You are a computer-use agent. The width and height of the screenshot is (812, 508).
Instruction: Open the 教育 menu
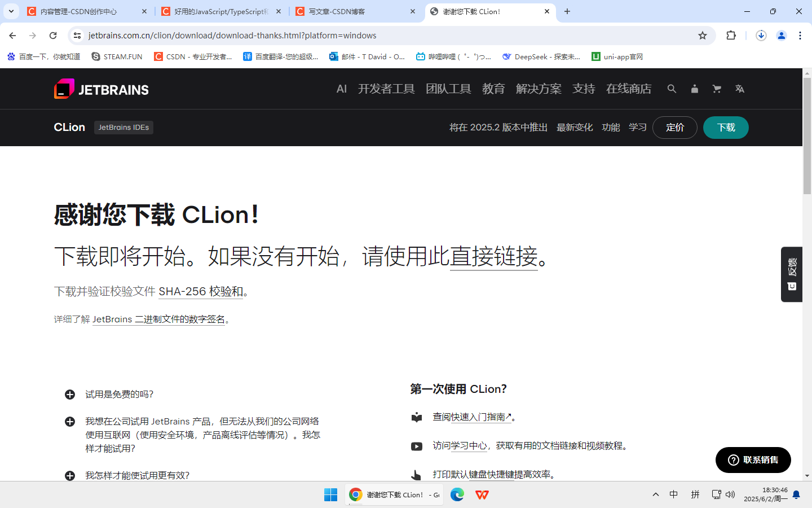(x=493, y=89)
